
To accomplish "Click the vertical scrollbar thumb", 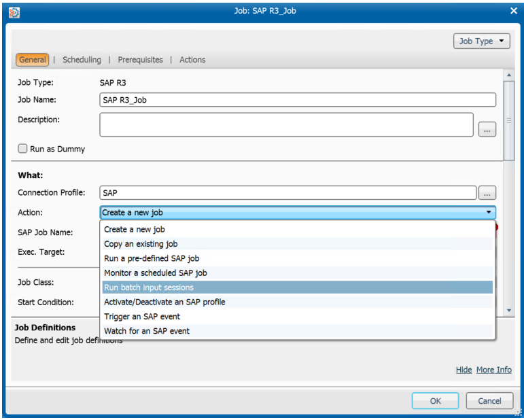I will point(508,120).
